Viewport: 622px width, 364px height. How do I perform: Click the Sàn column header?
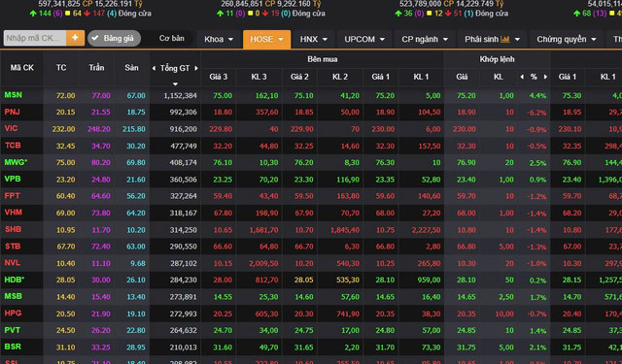tap(131, 68)
